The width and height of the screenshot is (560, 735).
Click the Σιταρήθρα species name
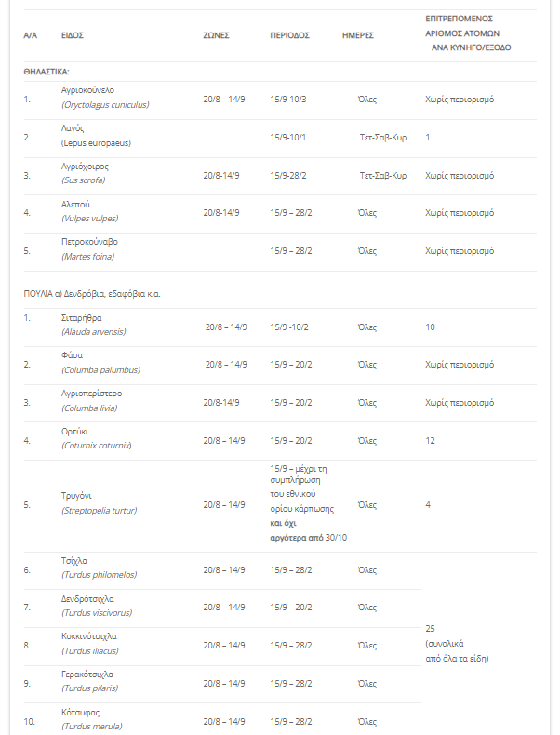click(81, 318)
